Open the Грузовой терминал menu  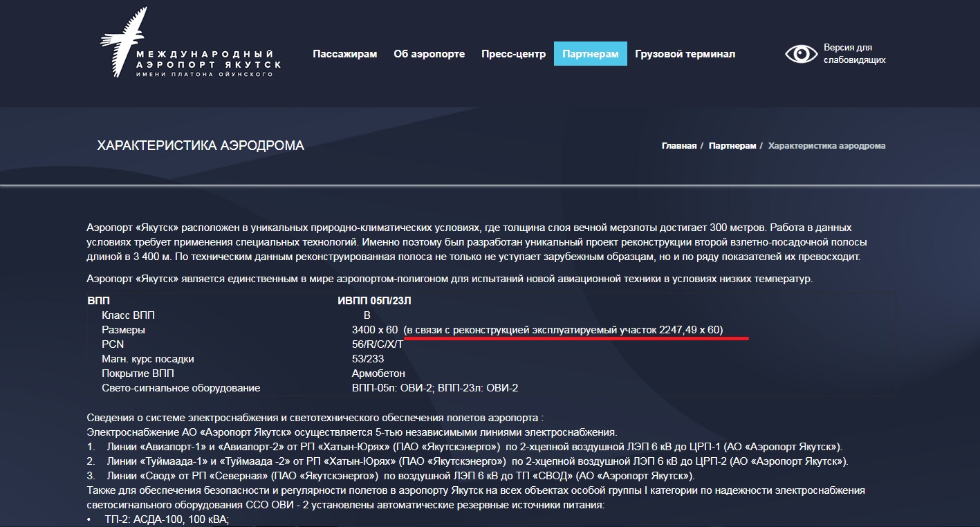[685, 54]
